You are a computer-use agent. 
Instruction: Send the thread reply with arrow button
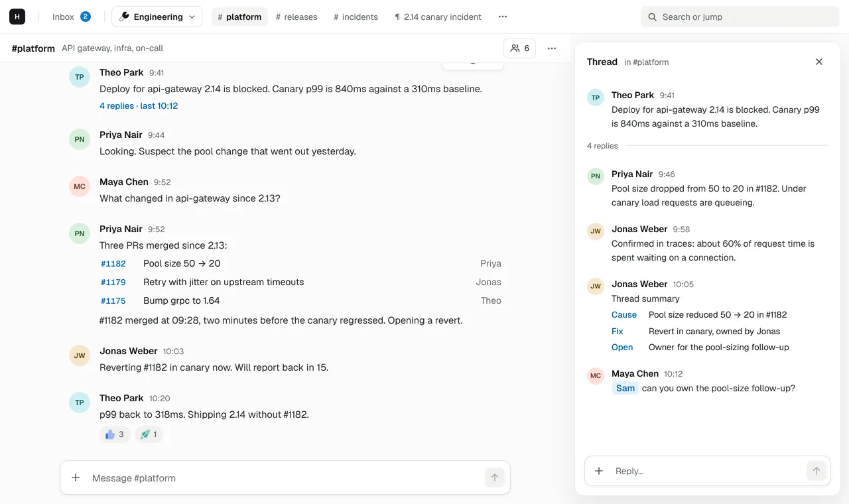[816, 471]
